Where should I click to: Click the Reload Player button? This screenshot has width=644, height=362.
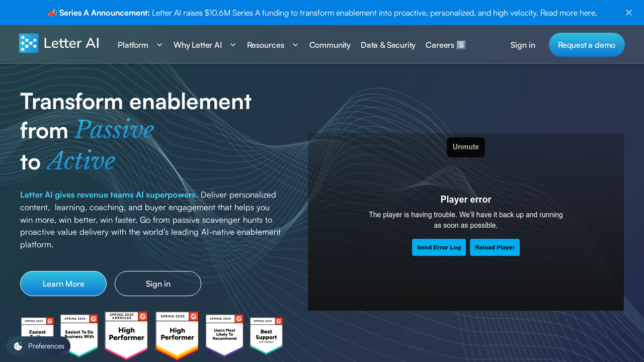pyautogui.click(x=495, y=247)
